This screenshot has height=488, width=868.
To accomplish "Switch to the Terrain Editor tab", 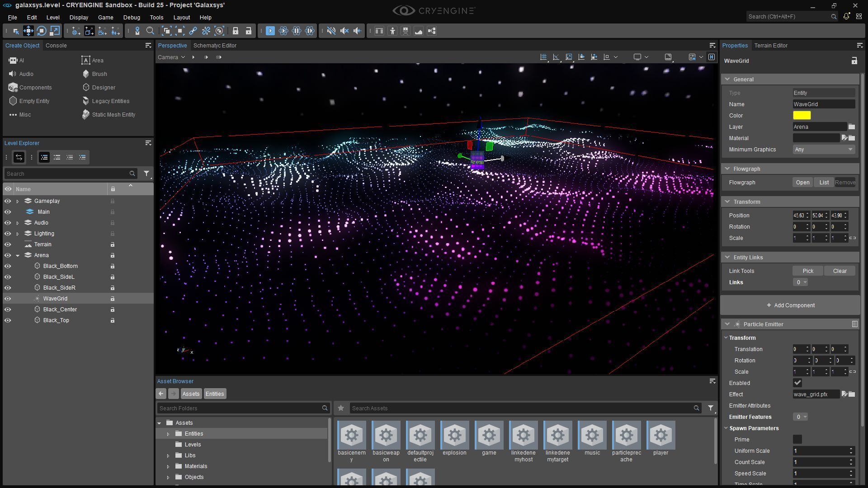I will coord(771,45).
